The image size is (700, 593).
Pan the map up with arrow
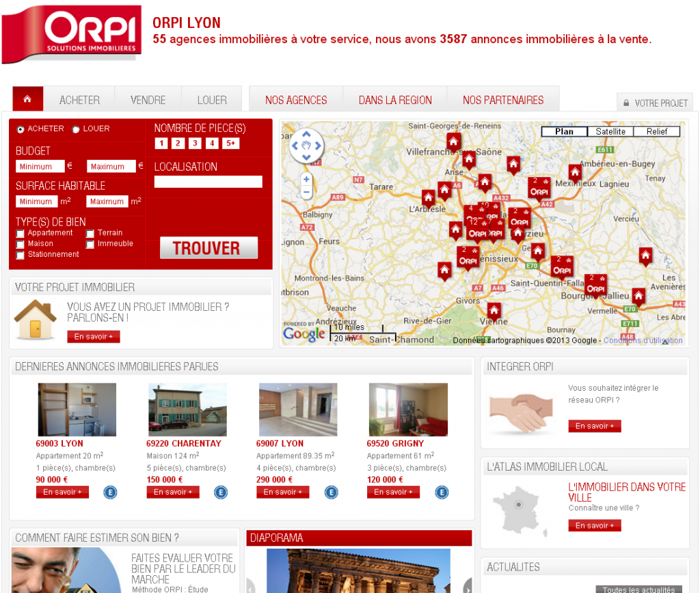coord(306,134)
